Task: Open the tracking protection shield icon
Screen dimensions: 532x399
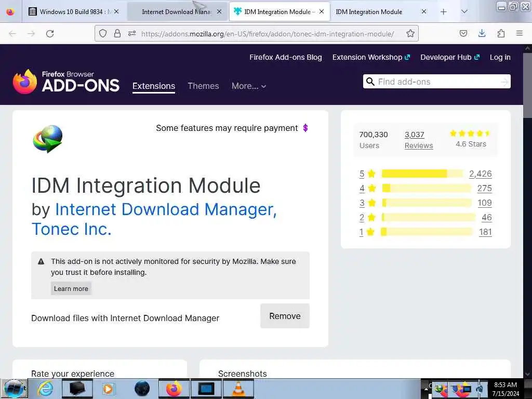Action: click(x=103, y=34)
